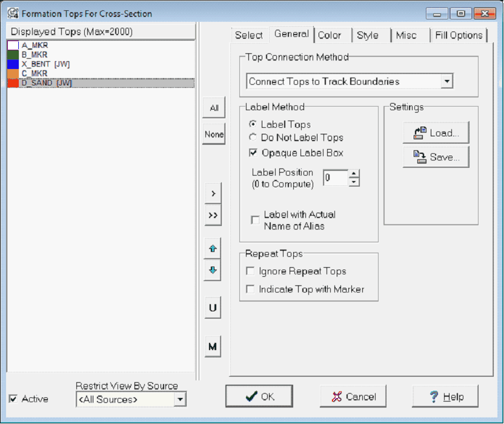This screenshot has width=504, height=424.
Task: Click the double right-arrow transfer button
Action: (x=213, y=215)
